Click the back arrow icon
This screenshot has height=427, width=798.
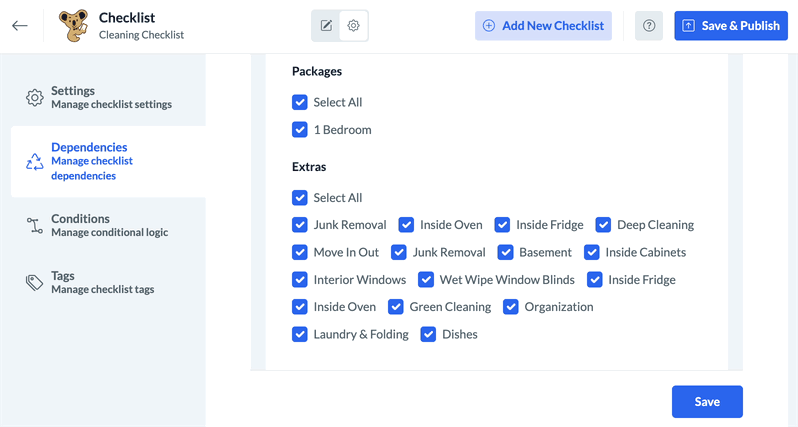20,26
